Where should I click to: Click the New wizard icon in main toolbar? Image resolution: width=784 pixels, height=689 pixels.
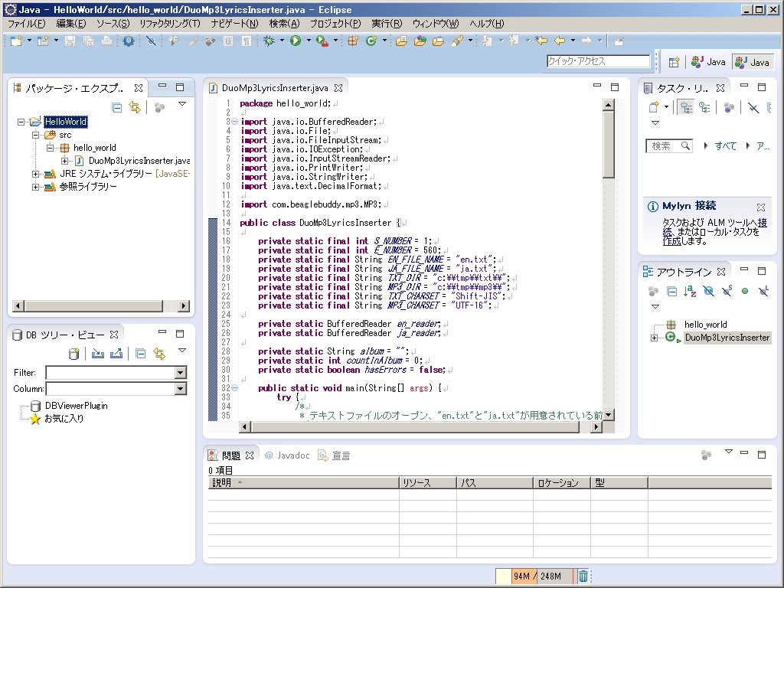pyautogui.click(x=16, y=41)
